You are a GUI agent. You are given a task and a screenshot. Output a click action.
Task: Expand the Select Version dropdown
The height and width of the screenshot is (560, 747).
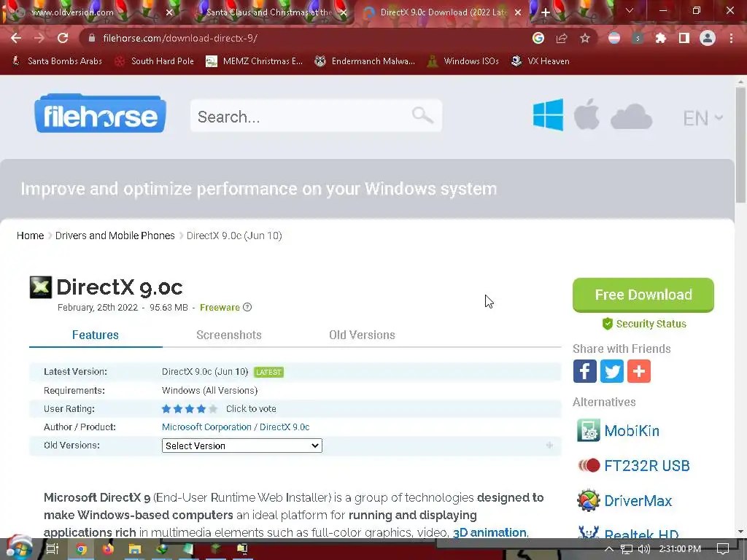click(242, 446)
